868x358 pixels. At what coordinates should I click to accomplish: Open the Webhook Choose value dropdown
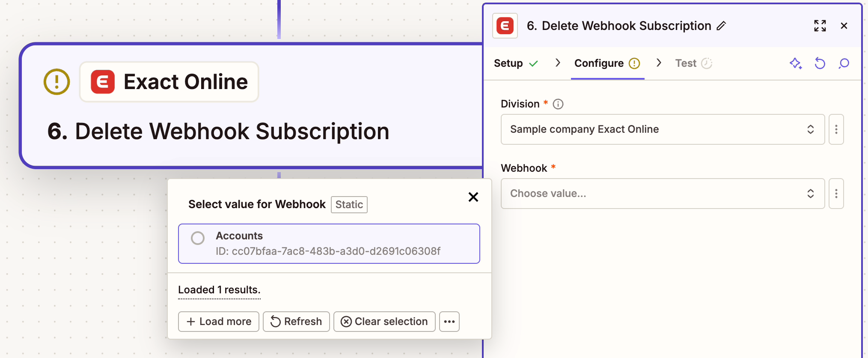click(663, 194)
